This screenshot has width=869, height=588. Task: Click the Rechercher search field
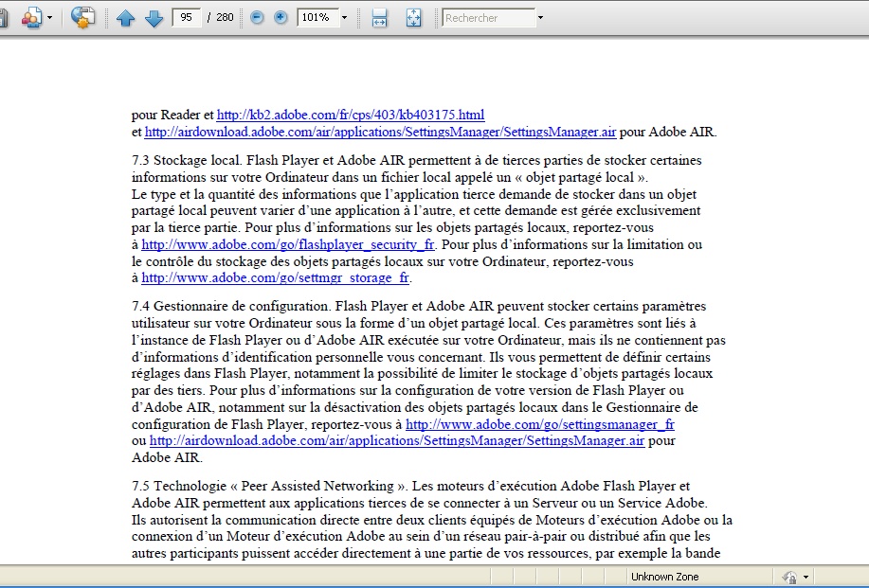coord(488,18)
